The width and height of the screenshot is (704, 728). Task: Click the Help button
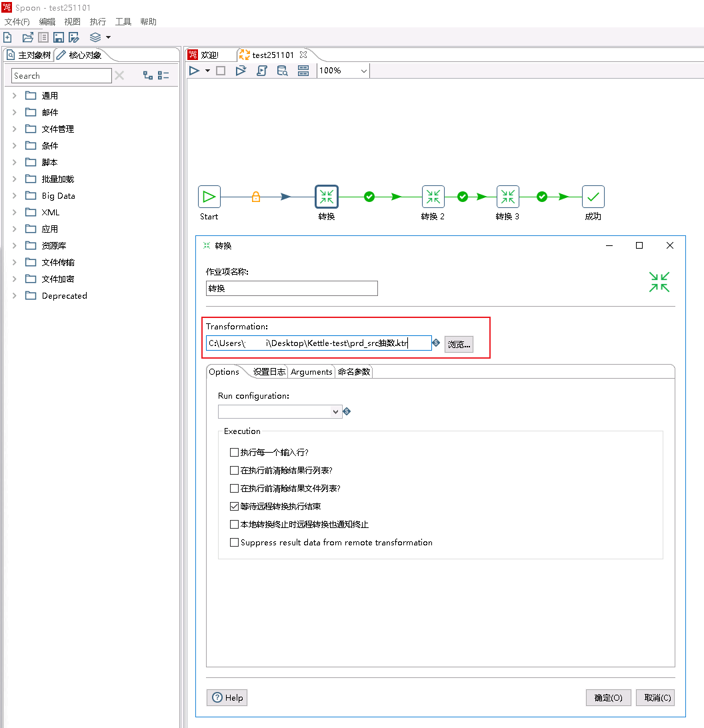[x=227, y=697]
